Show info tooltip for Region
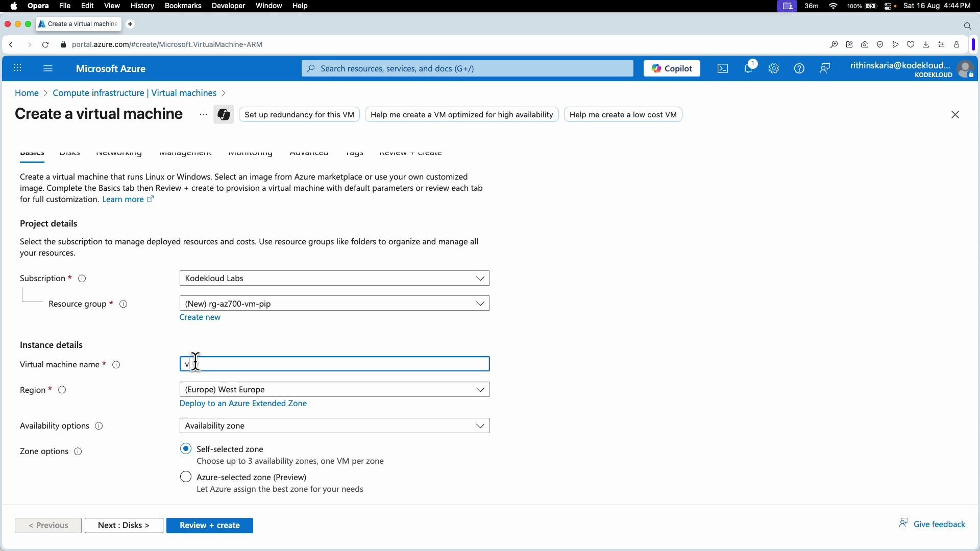Screen dimensions: 980x551 coord(62,390)
